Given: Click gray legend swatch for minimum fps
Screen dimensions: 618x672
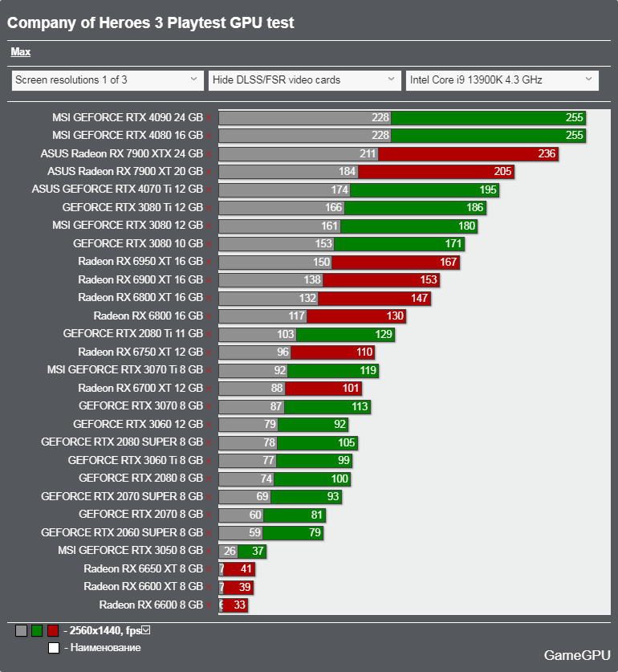Looking at the screenshot, I should [x=21, y=631].
